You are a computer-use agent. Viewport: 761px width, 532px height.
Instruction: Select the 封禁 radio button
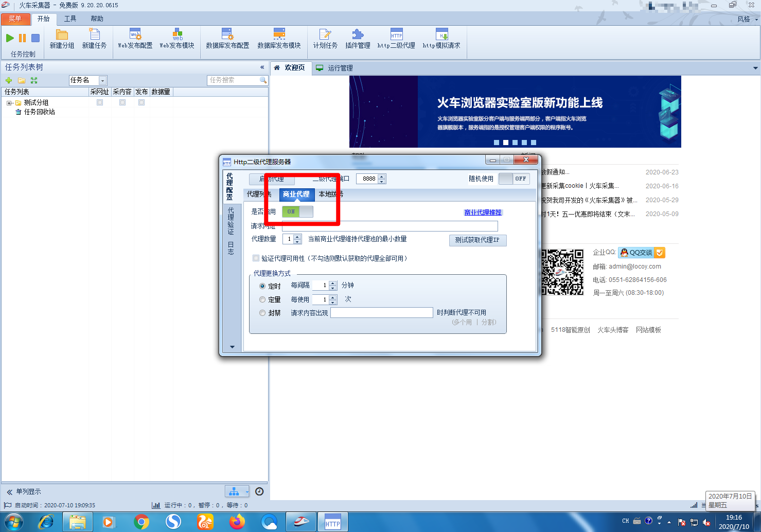[x=262, y=313]
